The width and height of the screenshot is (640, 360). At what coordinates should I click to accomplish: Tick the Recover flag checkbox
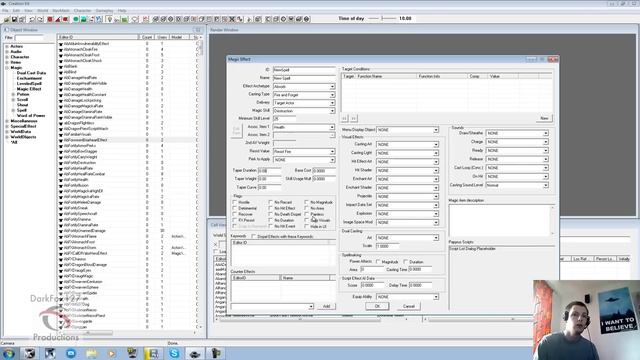(235, 214)
